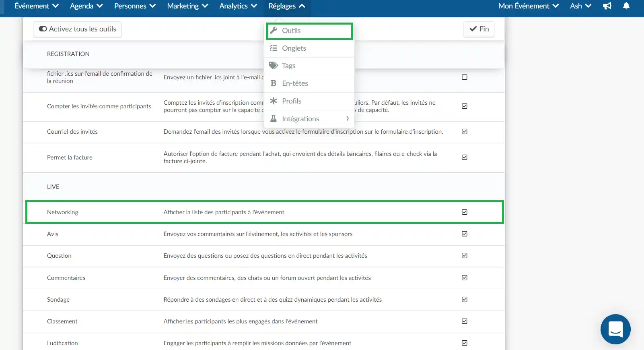Open the chat support bubble
The width and height of the screenshot is (644, 350).
tap(615, 329)
